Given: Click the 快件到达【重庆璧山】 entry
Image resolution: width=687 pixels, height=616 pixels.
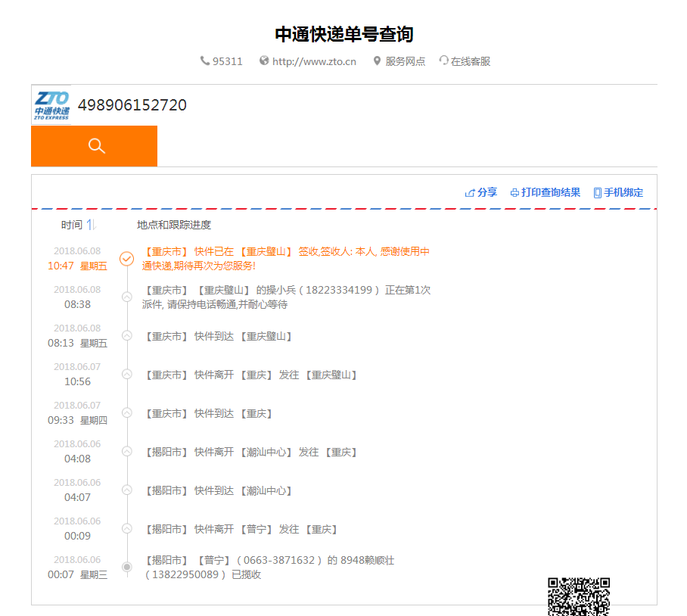Looking at the screenshot, I should click(218, 336).
